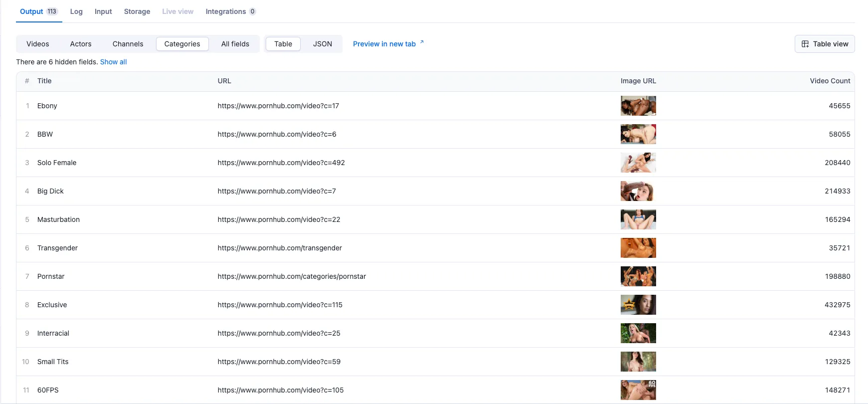Click the table grid icon in Table view

coord(805,44)
